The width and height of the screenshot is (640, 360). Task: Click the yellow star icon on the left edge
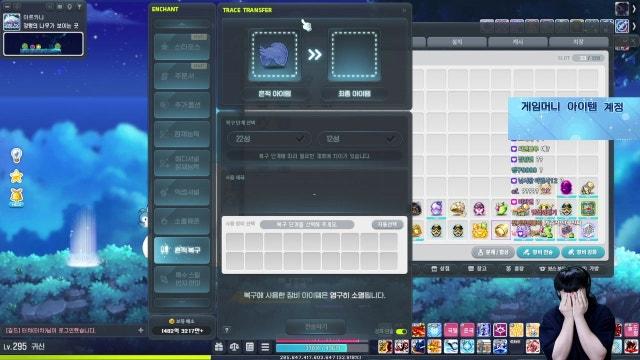(x=16, y=176)
